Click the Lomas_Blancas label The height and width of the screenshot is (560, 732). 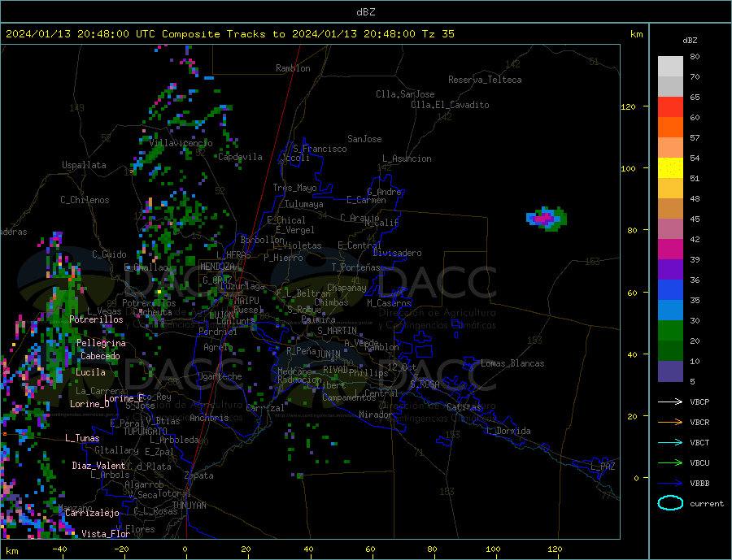pos(512,363)
